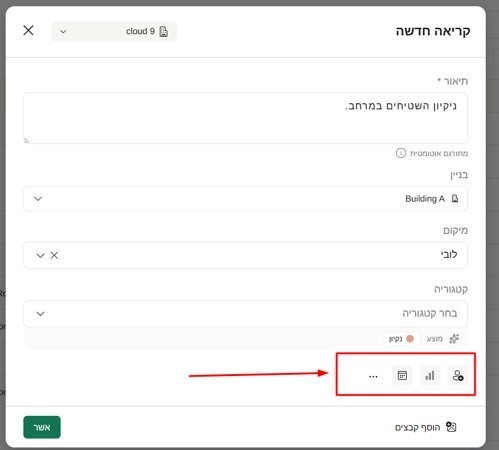Open the category selection dropdown
499x450 pixels.
pyautogui.click(x=245, y=314)
